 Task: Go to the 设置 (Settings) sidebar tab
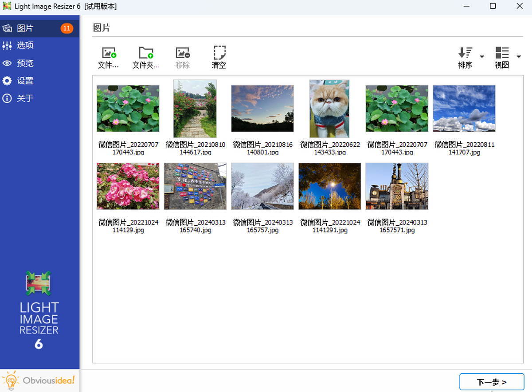tap(25, 81)
